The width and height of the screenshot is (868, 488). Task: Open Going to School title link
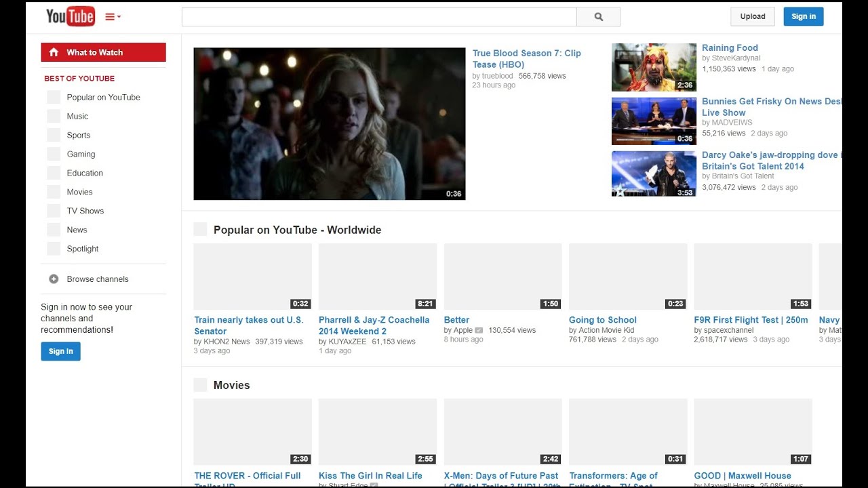[x=603, y=320]
